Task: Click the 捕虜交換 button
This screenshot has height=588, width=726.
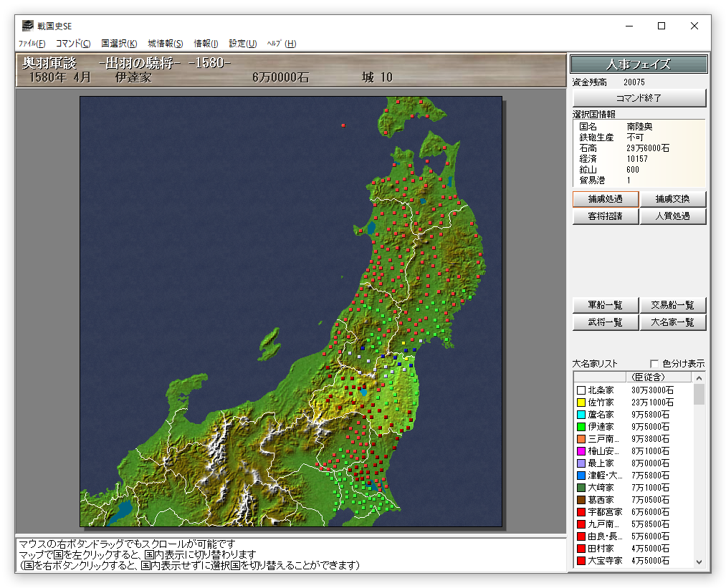Action: [672, 199]
